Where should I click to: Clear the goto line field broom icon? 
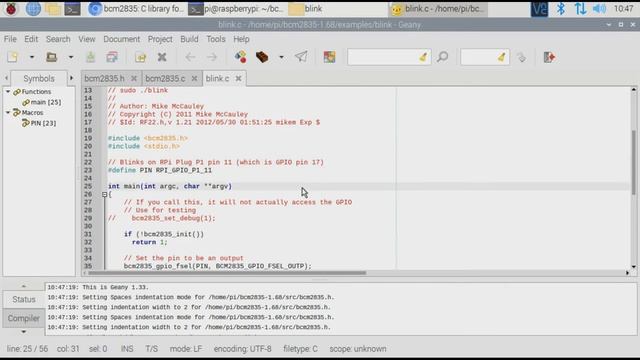click(502, 57)
